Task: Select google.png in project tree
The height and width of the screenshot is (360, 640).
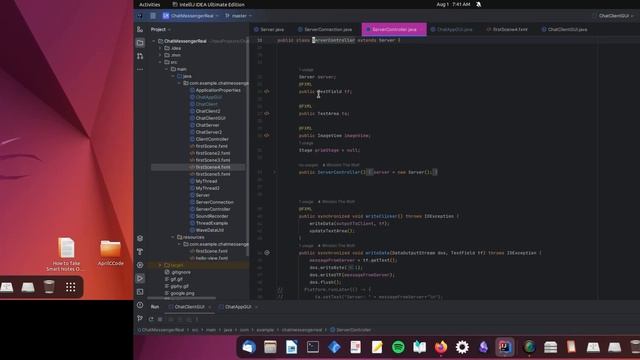Action: pos(179,293)
